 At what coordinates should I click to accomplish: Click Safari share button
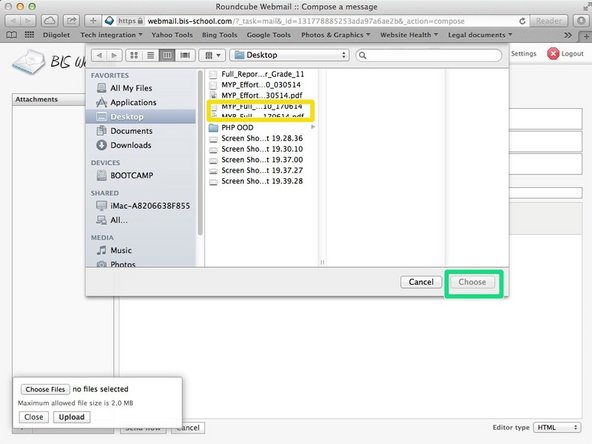coord(71,21)
